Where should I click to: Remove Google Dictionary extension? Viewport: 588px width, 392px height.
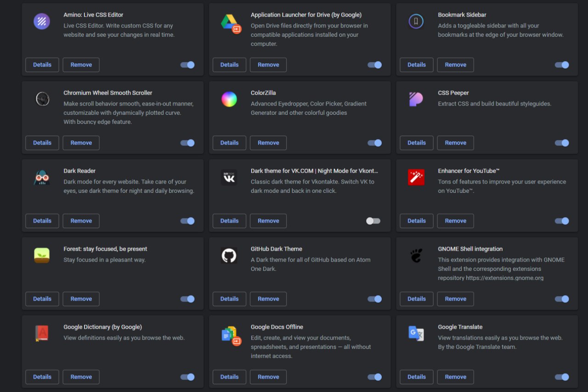coord(81,377)
